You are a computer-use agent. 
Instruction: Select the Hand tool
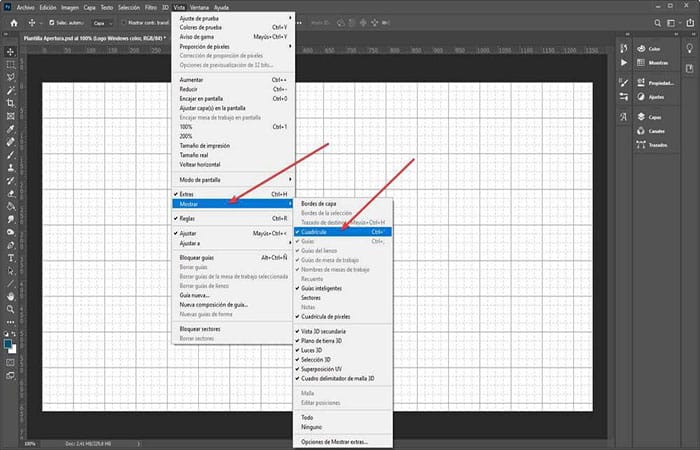pyautogui.click(x=10, y=296)
